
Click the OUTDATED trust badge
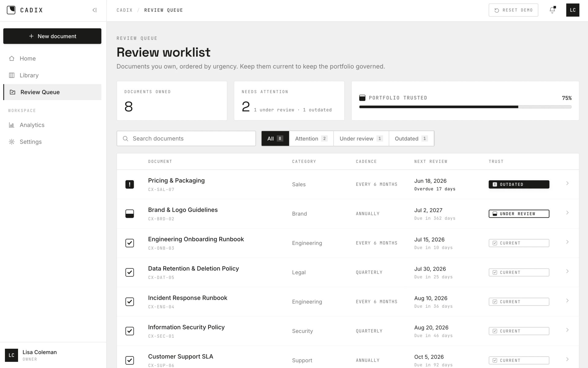tap(519, 184)
